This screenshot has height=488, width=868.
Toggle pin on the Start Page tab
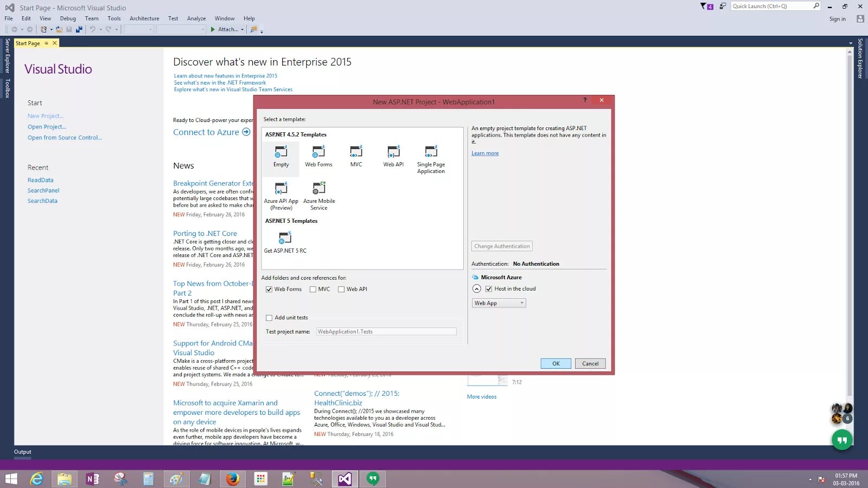tap(46, 43)
